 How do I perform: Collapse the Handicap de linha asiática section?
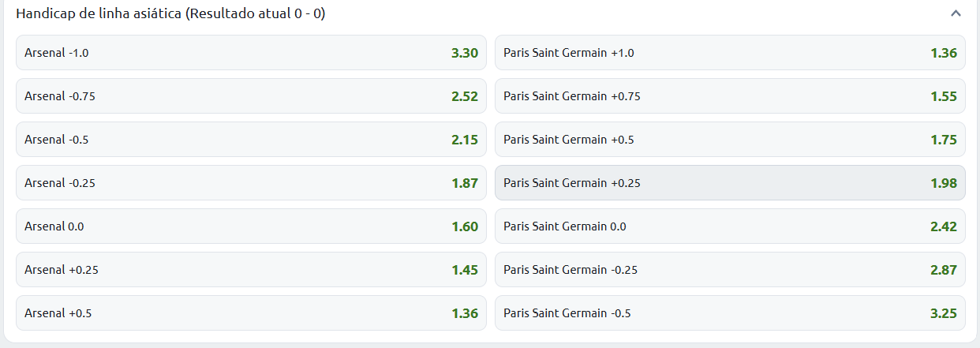pos(956,14)
